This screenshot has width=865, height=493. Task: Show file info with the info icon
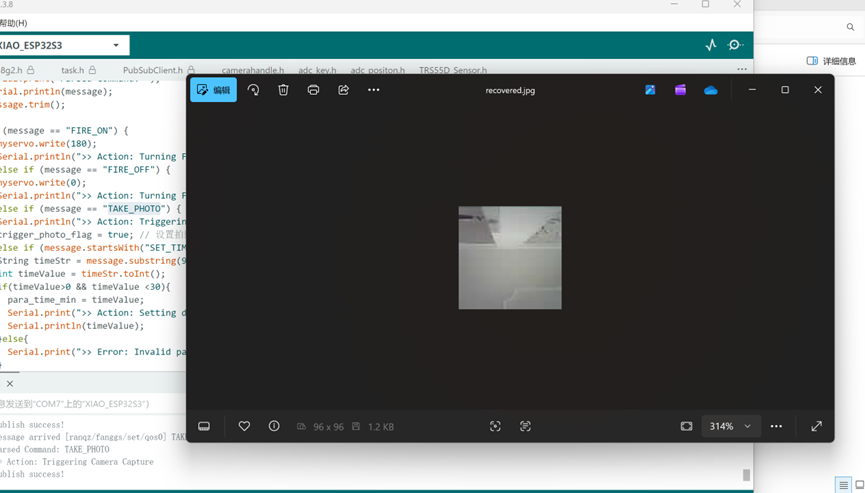[x=274, y=426]
